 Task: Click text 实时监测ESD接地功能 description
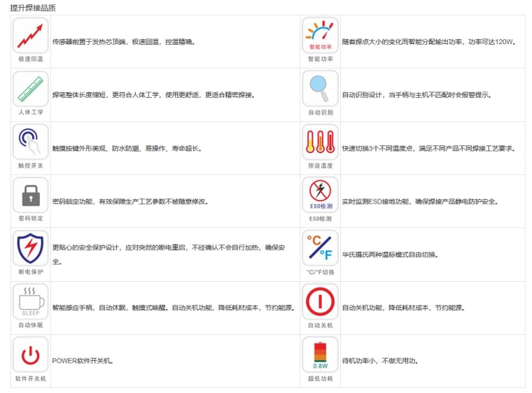tap(420, 201)
